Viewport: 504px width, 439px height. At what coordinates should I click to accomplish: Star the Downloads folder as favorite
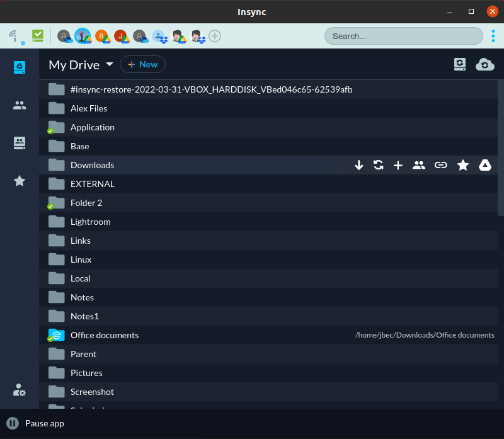[463, 165]
